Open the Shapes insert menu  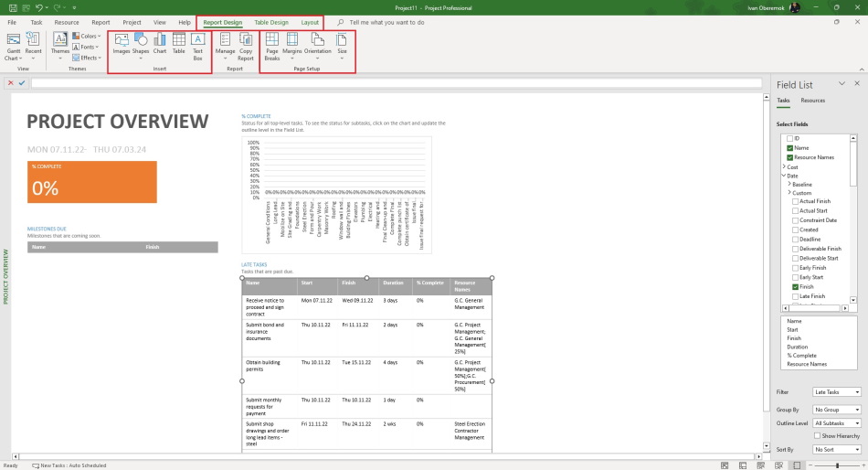pos(141,46)
